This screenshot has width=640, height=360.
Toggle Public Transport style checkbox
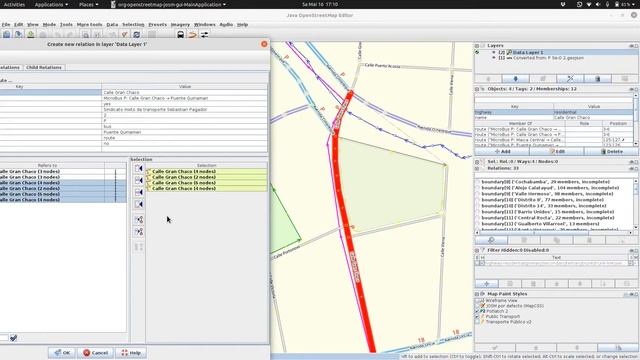pos(477,316)
